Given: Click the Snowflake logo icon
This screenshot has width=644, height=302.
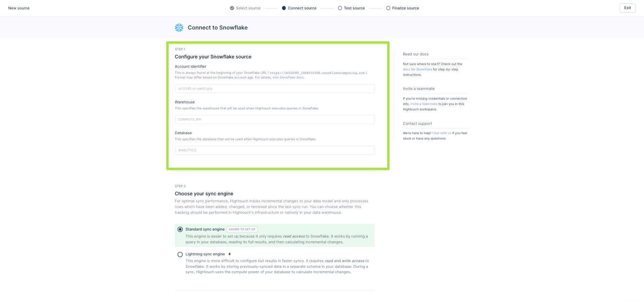Looking at the screenshot, I should (179, 28).
